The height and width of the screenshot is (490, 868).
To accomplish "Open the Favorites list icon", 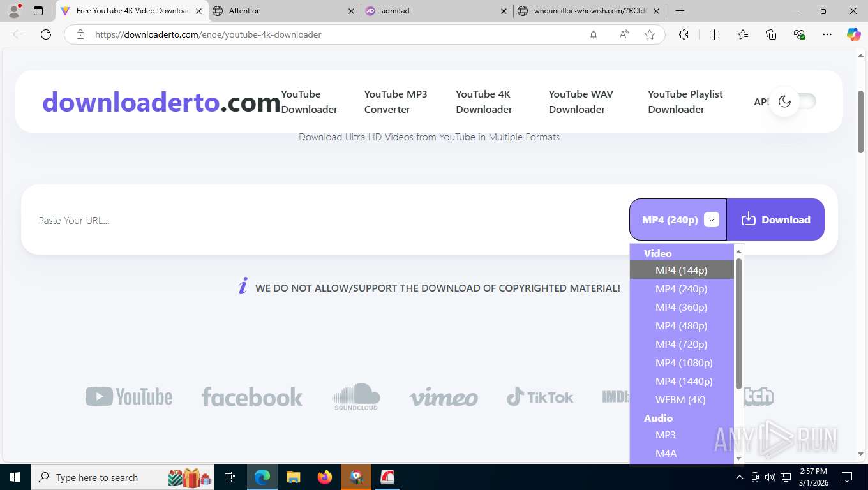I will tap(743, 34).
